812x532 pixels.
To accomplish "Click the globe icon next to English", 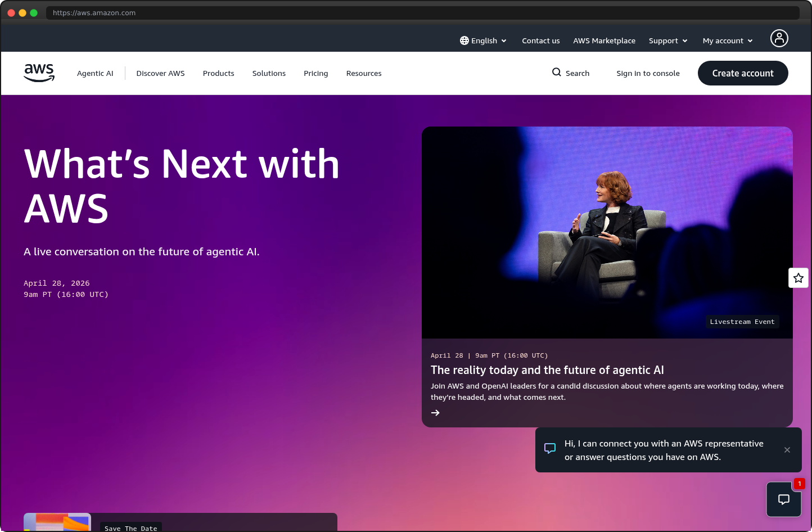I will click(464, 40).
